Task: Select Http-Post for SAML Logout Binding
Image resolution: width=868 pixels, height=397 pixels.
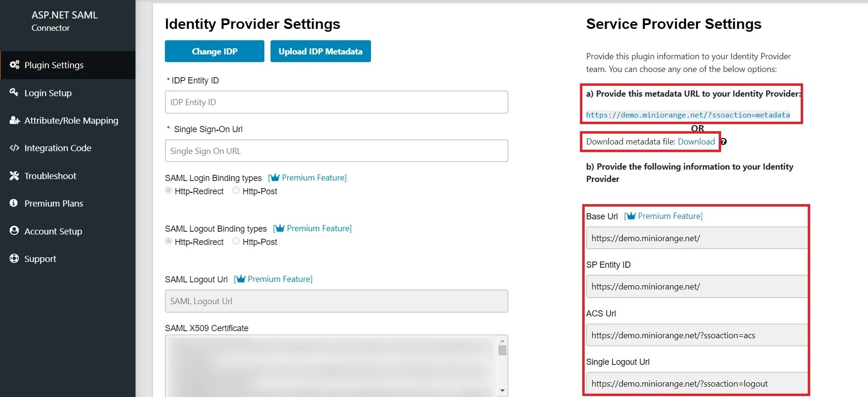Action: point(236,241)
